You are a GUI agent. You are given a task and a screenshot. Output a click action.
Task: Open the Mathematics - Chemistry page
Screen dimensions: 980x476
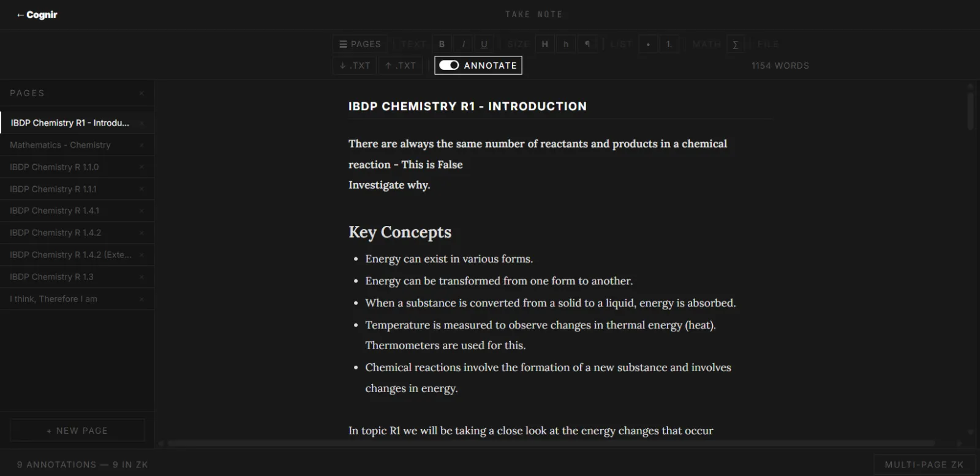coord(77,145)
